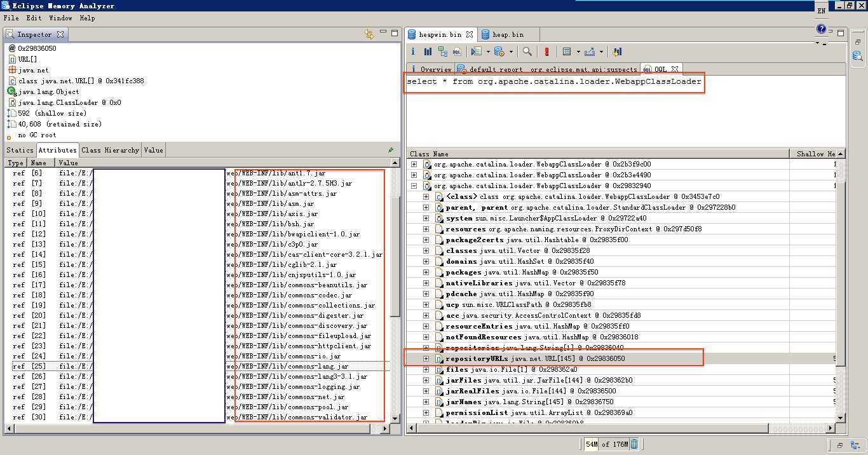This screenshot has width=868, height=455.
Task: Open the Histogram toolbar icon
Action: [x=428, y=51]
